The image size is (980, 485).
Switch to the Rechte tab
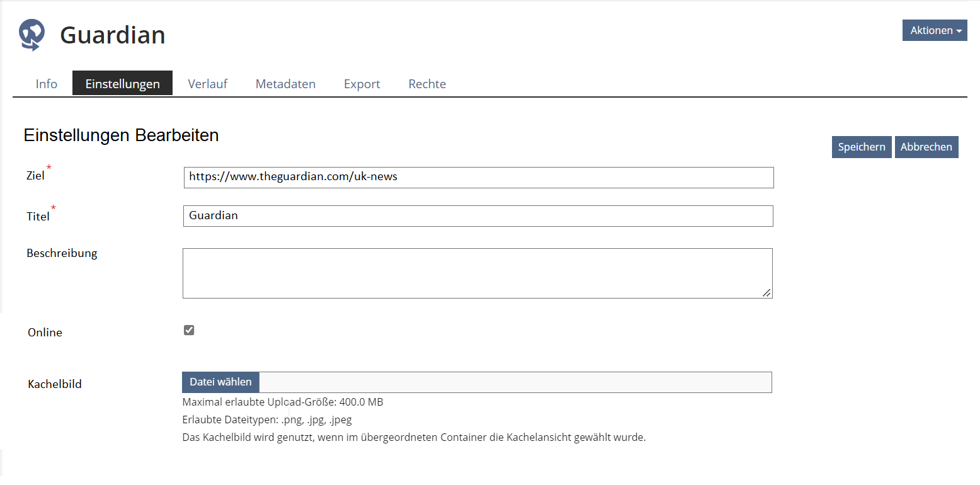tap(427, 84)
